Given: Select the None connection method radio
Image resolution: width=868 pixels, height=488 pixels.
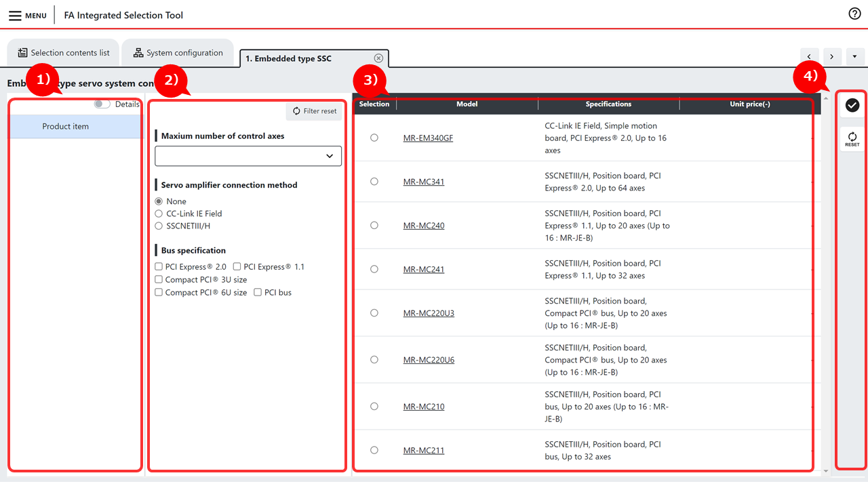Looking at the screenshot, I should (159, 201).
